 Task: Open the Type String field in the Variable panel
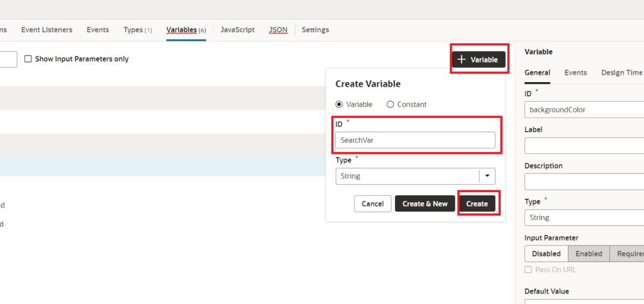pos(584,217)
